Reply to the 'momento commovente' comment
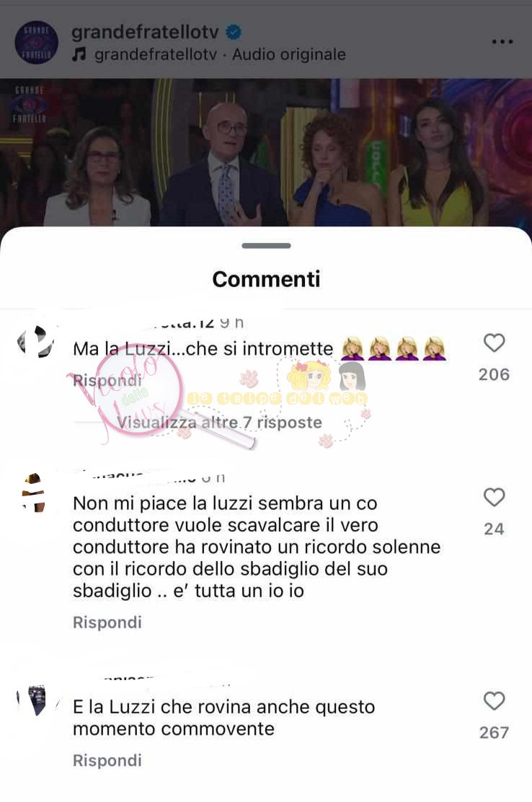Screen dimensions: 532x802 (x=107, y=761)
